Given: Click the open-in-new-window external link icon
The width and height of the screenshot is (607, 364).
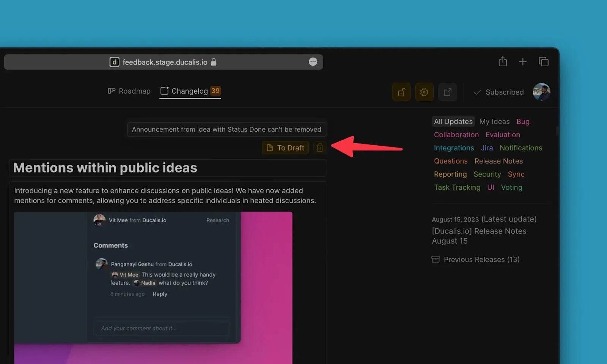Looking at the screenshot, I should click(x=447, y=92).
